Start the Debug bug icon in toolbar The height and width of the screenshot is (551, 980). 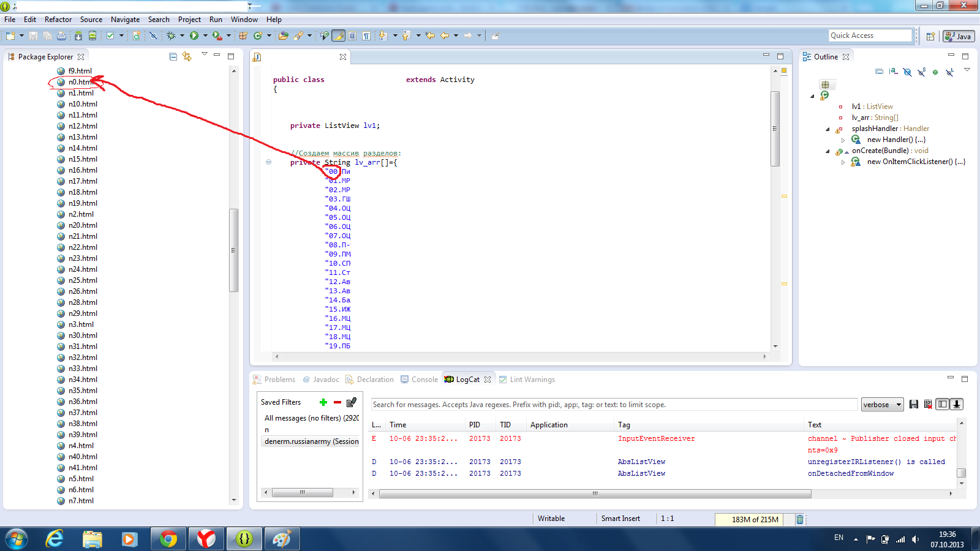(x=171, y=36)
